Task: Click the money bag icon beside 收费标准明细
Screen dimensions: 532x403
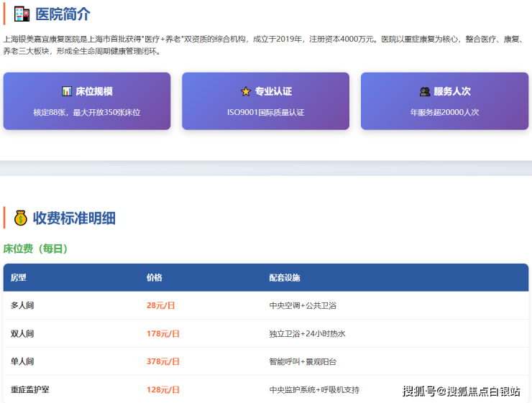Action: (x=20, y=218)
